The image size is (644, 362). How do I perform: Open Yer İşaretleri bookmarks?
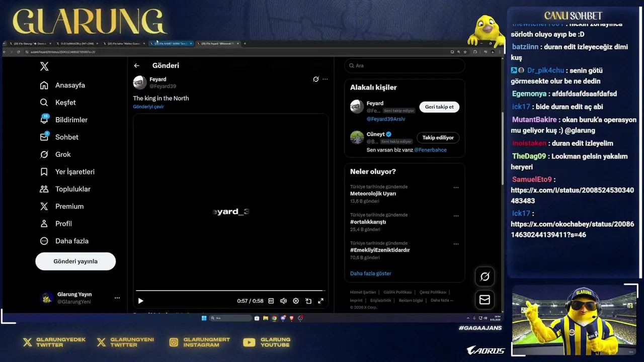point(67,171)
